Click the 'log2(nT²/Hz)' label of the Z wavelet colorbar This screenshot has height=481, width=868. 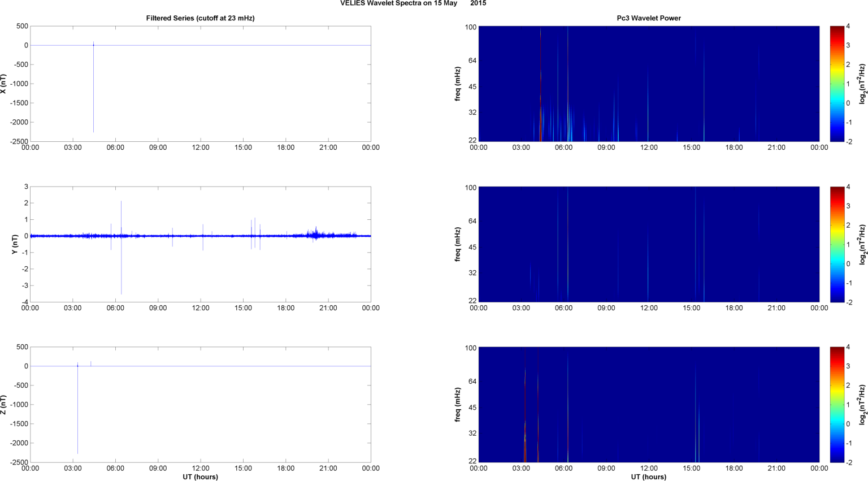coord(862,405)
